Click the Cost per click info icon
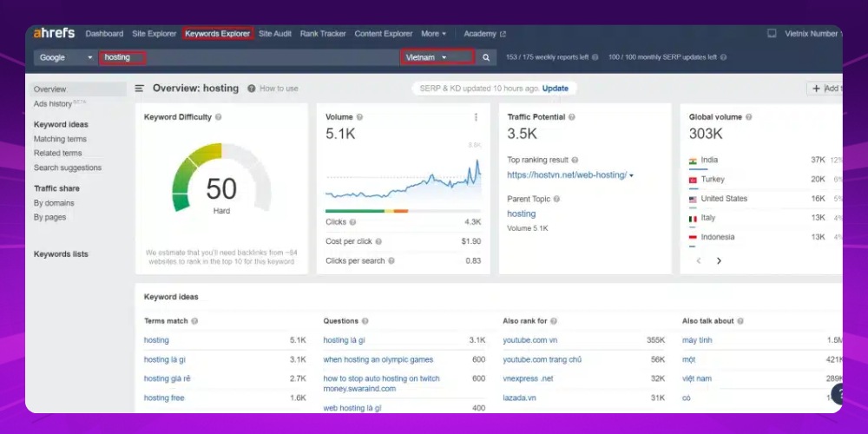Screen dimensions: 868x434 click(378, 241)
